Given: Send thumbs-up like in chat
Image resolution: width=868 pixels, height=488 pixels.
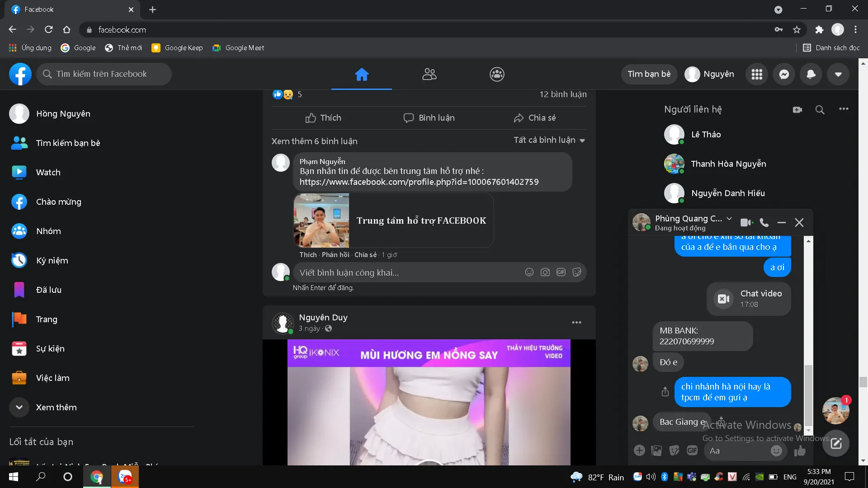Looking at the screenshot, I should click(800, 450).
